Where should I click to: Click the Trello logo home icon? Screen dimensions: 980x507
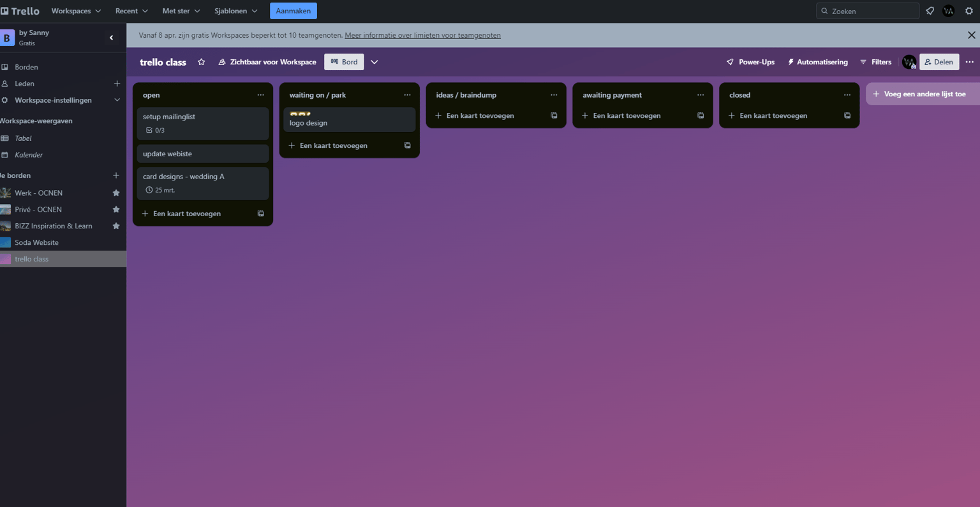[20, 11]
